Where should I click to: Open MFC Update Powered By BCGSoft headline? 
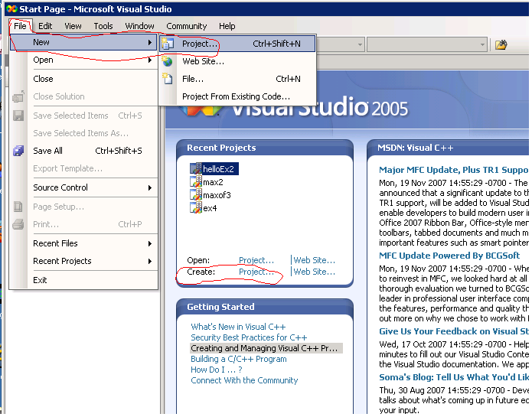pyautogui.click(x=449, y=256)
